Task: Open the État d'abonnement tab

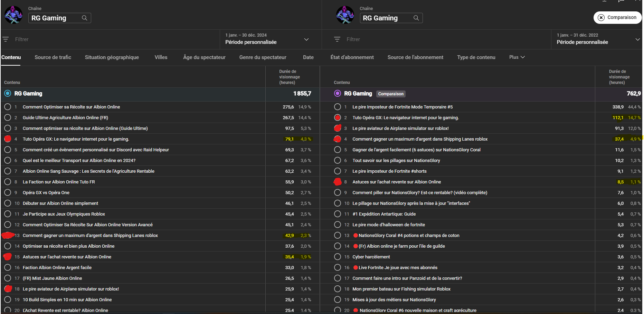Action: click(352, 57)
